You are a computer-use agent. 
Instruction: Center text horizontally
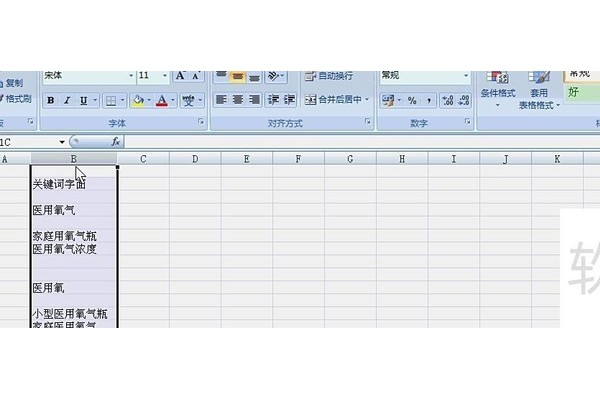(x=238, y=100)
